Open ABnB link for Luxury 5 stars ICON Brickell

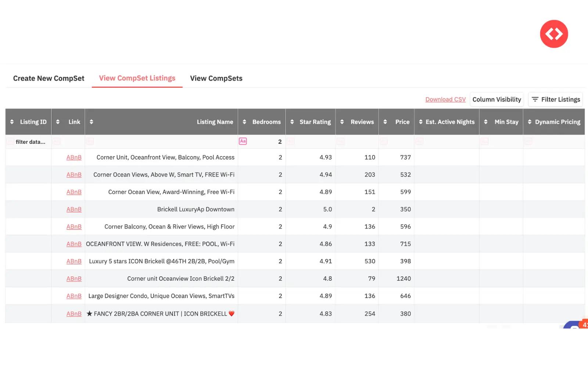coord(74,261)
